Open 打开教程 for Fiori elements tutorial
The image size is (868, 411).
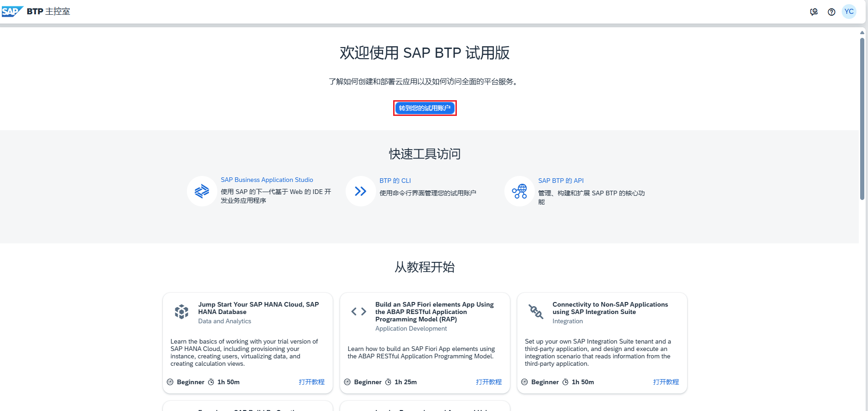click(489, 382)
